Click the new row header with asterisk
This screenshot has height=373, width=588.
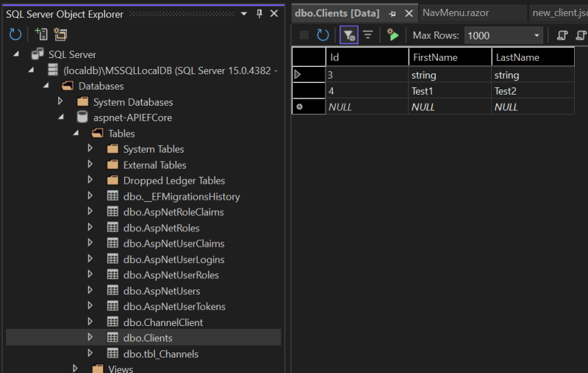pos(309,106)
